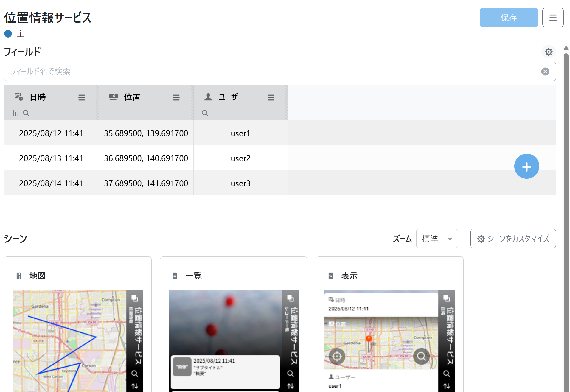Click the locate target icon in 表示 scene
The image size is (570, 392).
tap(337, 356)
